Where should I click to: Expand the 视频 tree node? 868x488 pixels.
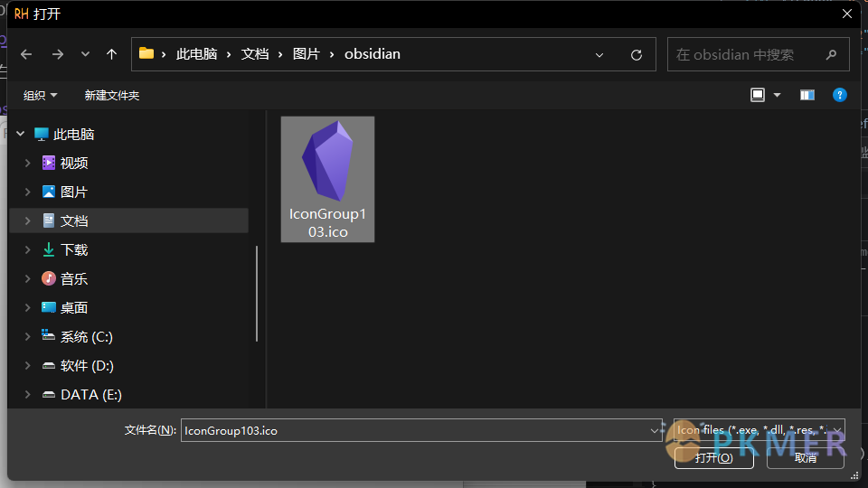click(x=27, y=163)
